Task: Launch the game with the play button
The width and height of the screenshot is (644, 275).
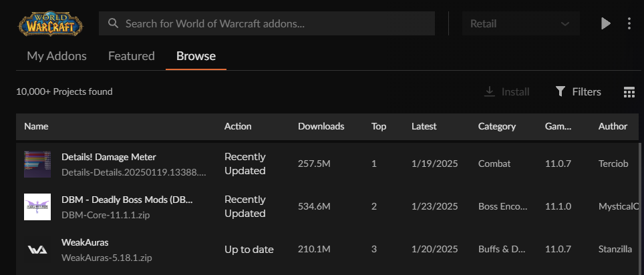Action: point(605,23)
